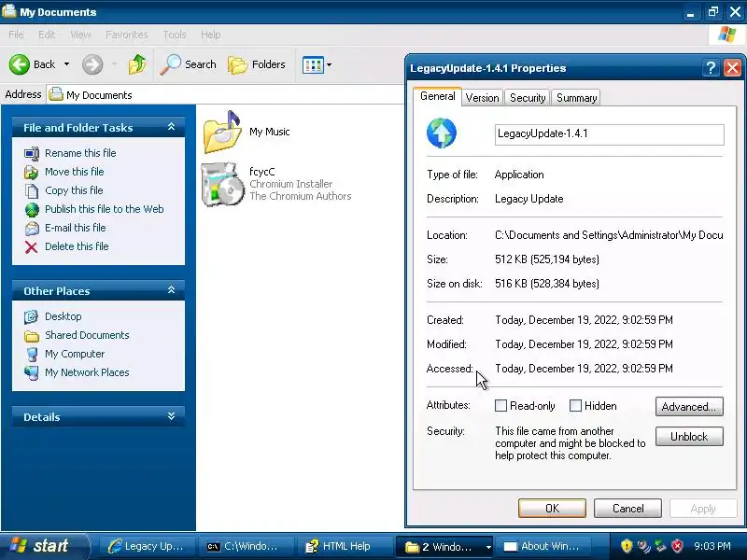Select the General tab

click(x=437, y=96)
